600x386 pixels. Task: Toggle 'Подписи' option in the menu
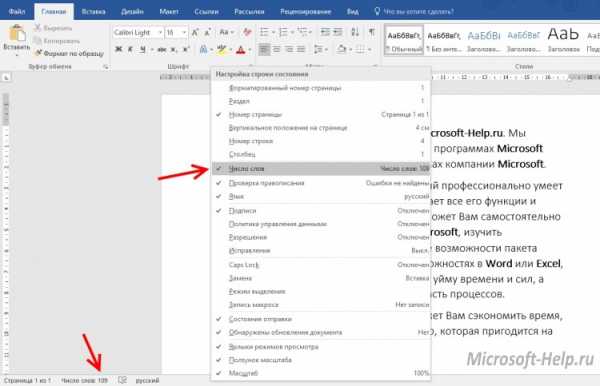coord(320,210)
